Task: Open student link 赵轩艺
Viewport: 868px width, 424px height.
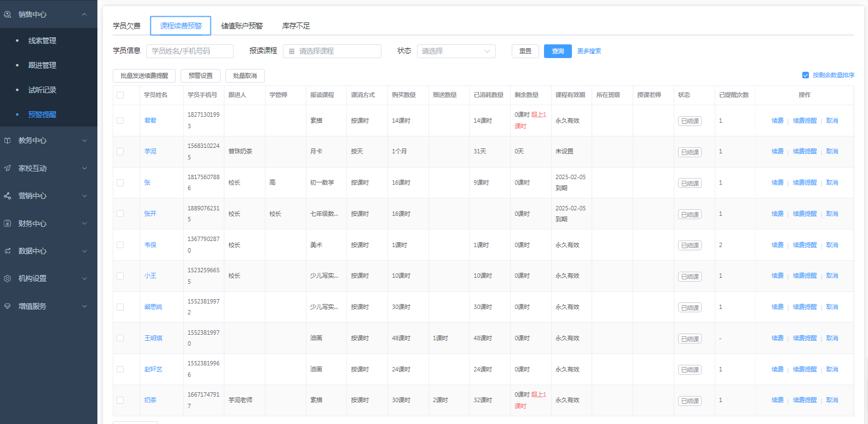Action: (x=153, y=369)
